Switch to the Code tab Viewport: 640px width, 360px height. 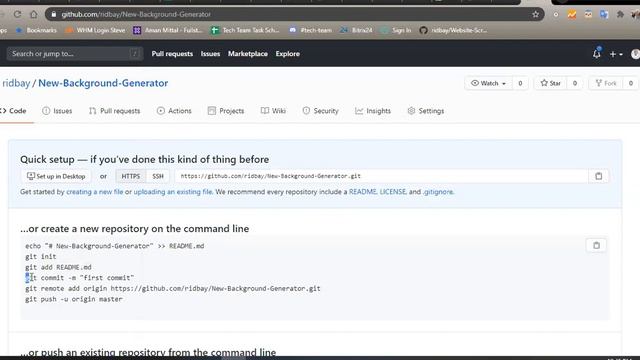click(14, 111)
